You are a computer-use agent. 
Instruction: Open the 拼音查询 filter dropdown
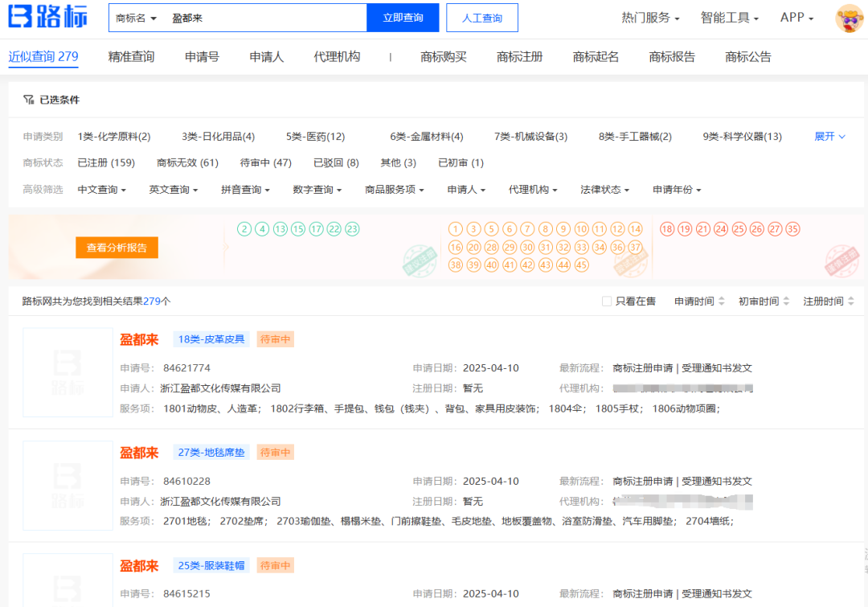pyautogui.click(x=245, y=190)
